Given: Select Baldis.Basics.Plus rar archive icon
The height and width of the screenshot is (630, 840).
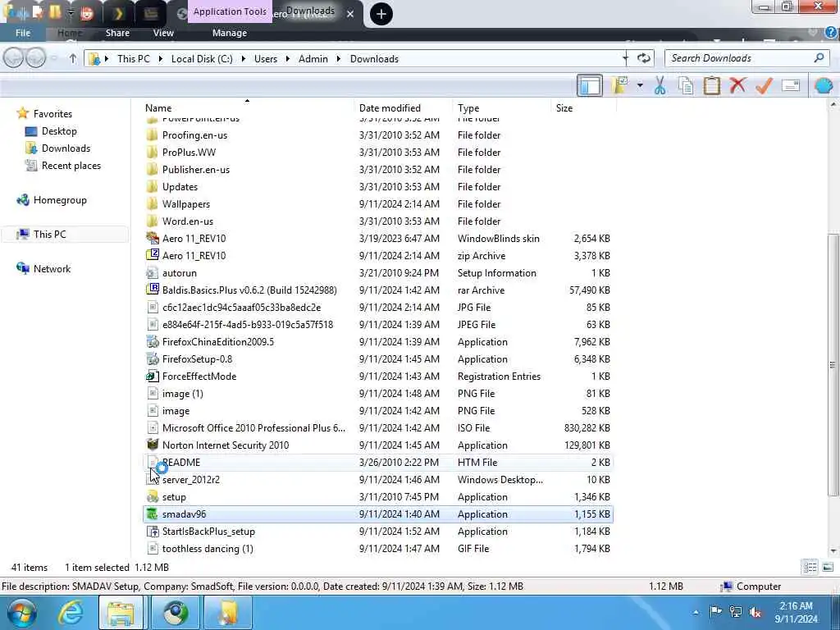Looking at the screenshot, I should click(x=152, y=290).
